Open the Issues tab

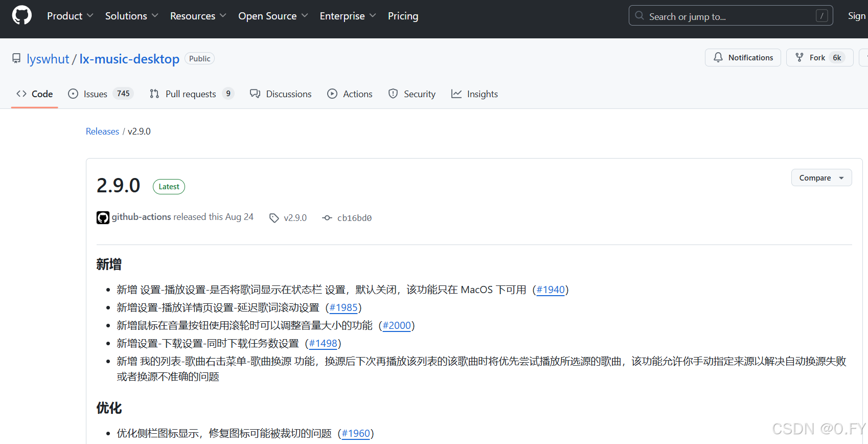click(x=101, y=94)
